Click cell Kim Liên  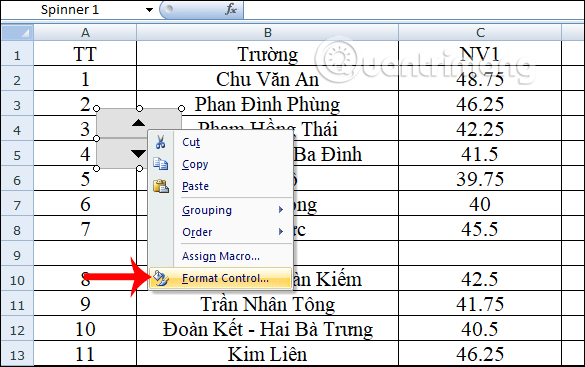click(x=268, y=353)
